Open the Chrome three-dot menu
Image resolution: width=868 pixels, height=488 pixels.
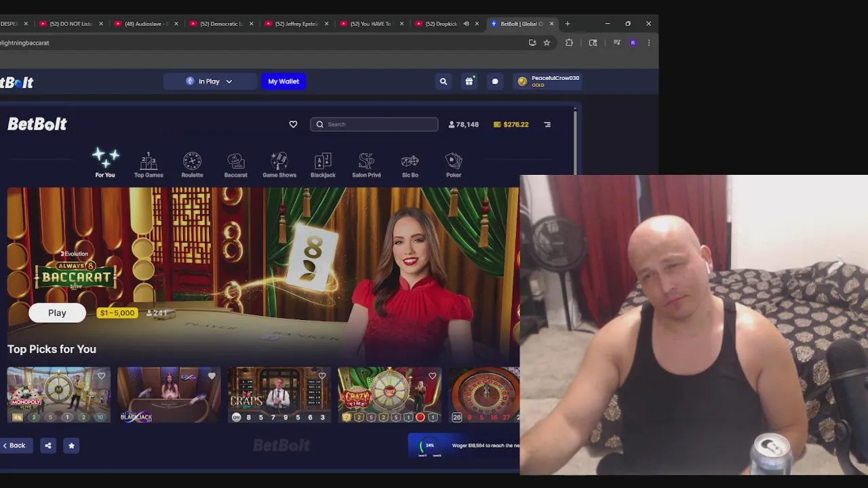pyautogui.click(x=649, y=43)
